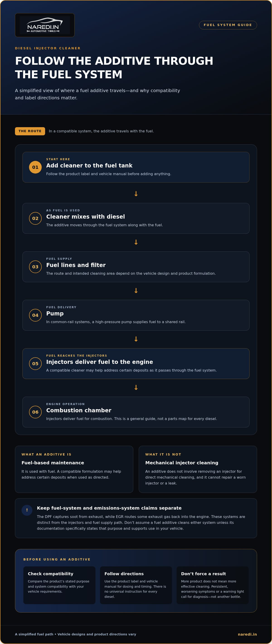Image resolution: width=272 pixels, height=644 pixels.
Task: Click the orange The Route label
Action: point(30,131)
